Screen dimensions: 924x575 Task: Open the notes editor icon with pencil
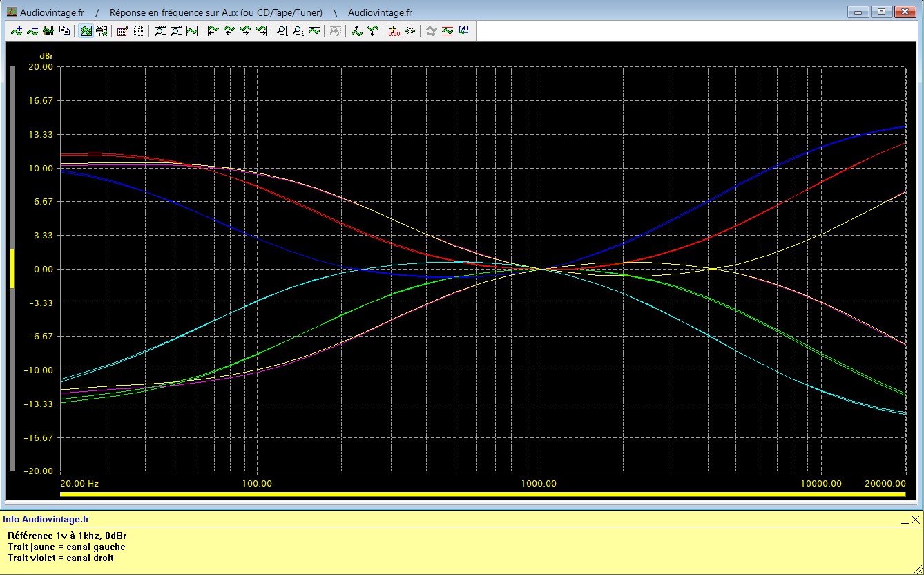tap(123, 30)
